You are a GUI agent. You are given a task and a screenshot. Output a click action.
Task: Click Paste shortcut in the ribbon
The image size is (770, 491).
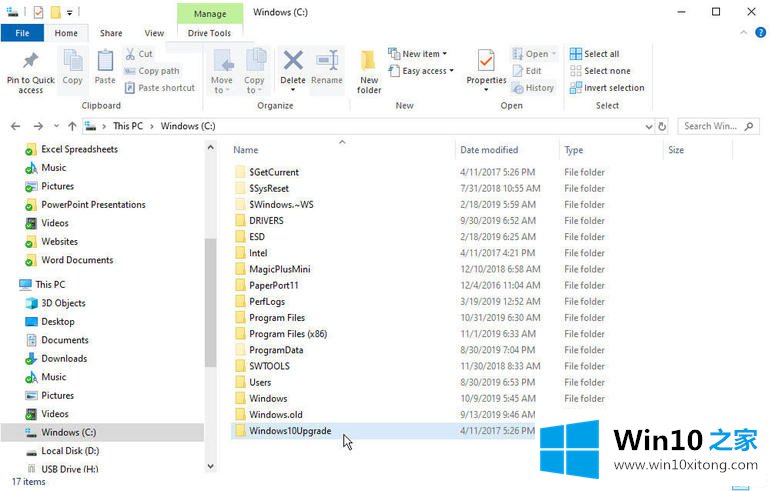coord(160,88)
